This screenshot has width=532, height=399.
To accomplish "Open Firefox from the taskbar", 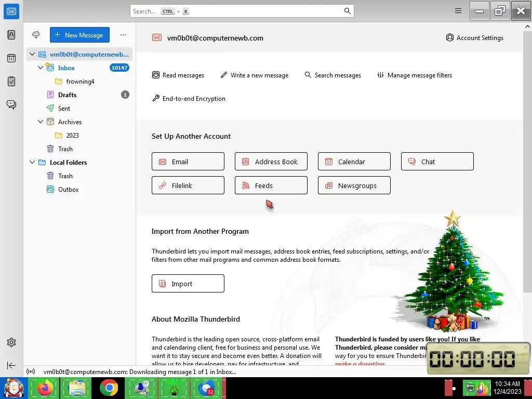I will click(45, 388).
